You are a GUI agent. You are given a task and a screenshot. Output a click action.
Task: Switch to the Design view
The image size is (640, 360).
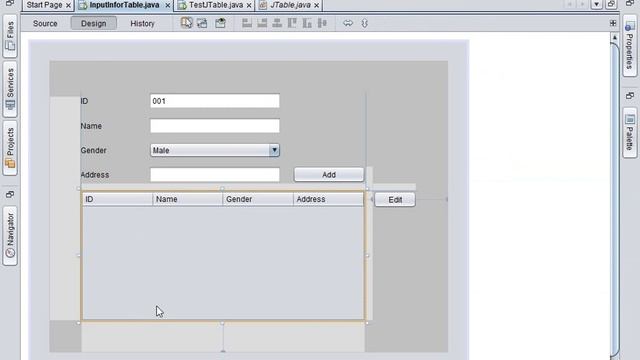point(93,23)
